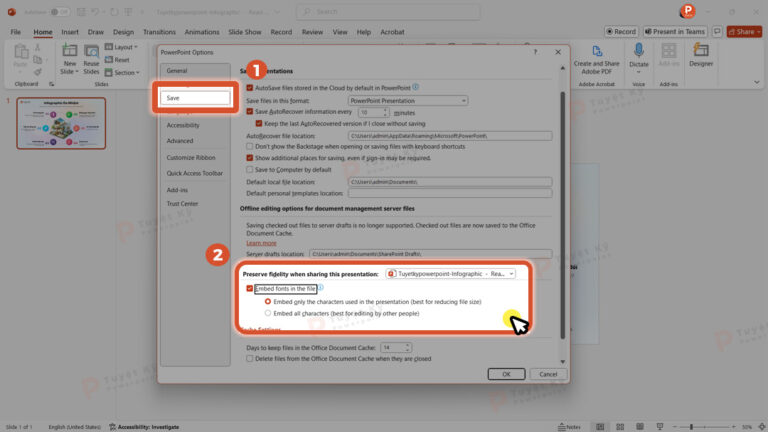Viewport: 768px width, 432px height.
Task: Click Accessibility: Investigate in status bar
Action: tap(144, 427)
